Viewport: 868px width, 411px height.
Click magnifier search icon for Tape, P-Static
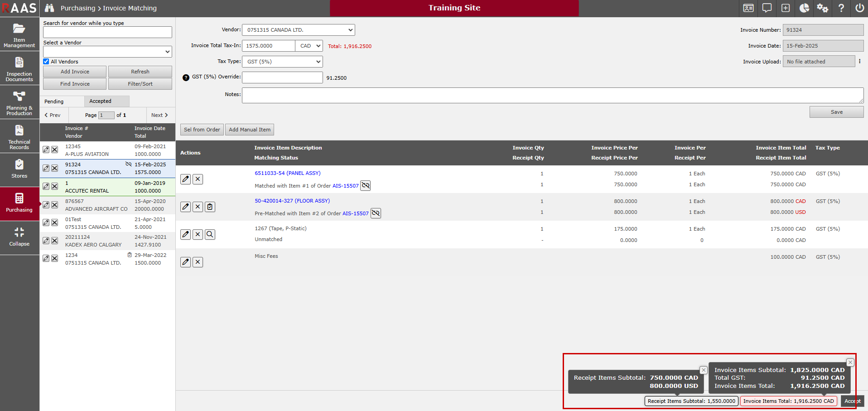click(x=210, y=235)
